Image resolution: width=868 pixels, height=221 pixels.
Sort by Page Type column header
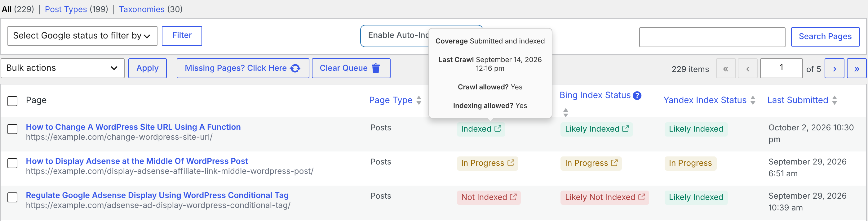coord(391,100)
